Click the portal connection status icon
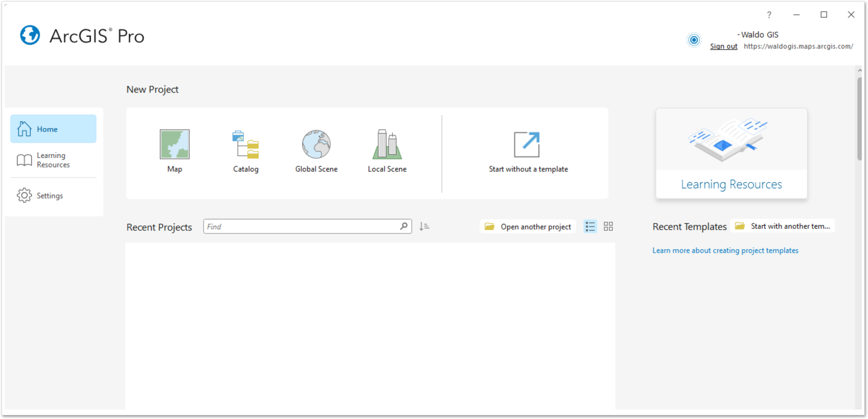This screenshot has height=419, width=868. [694, 40]
